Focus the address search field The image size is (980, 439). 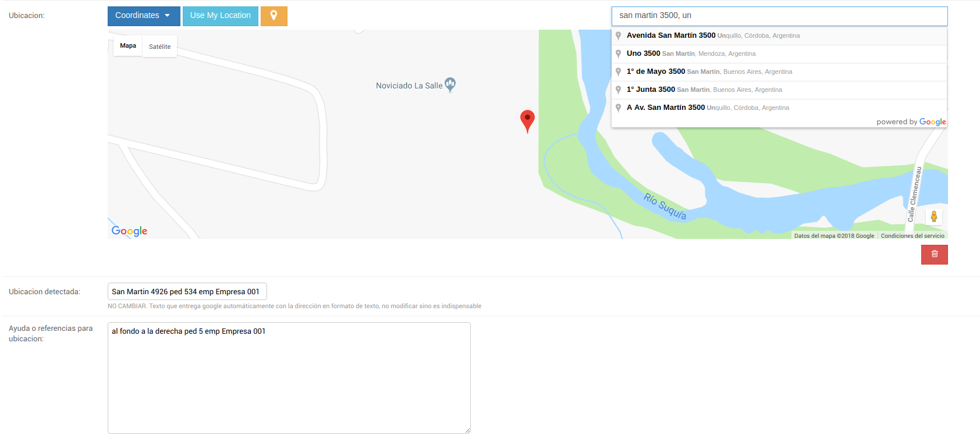tap(779, 16)
